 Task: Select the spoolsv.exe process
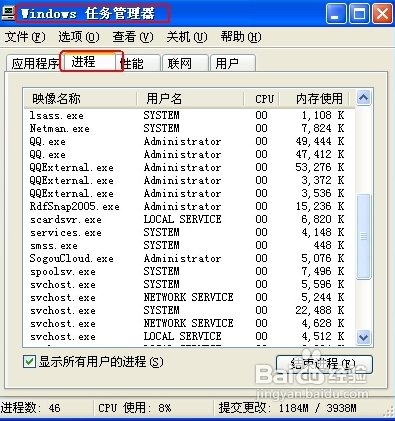coord(189,271)
